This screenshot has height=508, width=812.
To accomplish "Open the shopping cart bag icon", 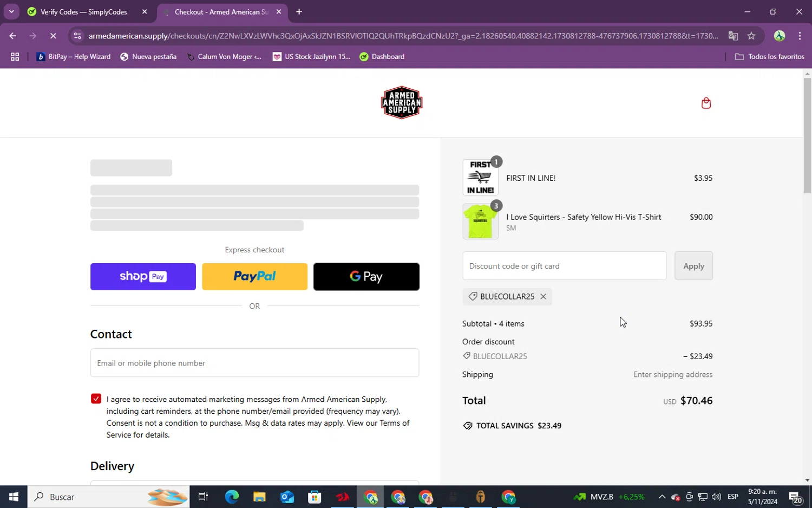I will pos(706,103).
